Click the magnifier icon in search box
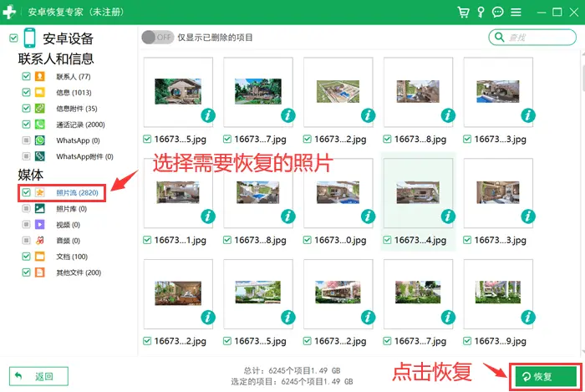 [499, 37]
